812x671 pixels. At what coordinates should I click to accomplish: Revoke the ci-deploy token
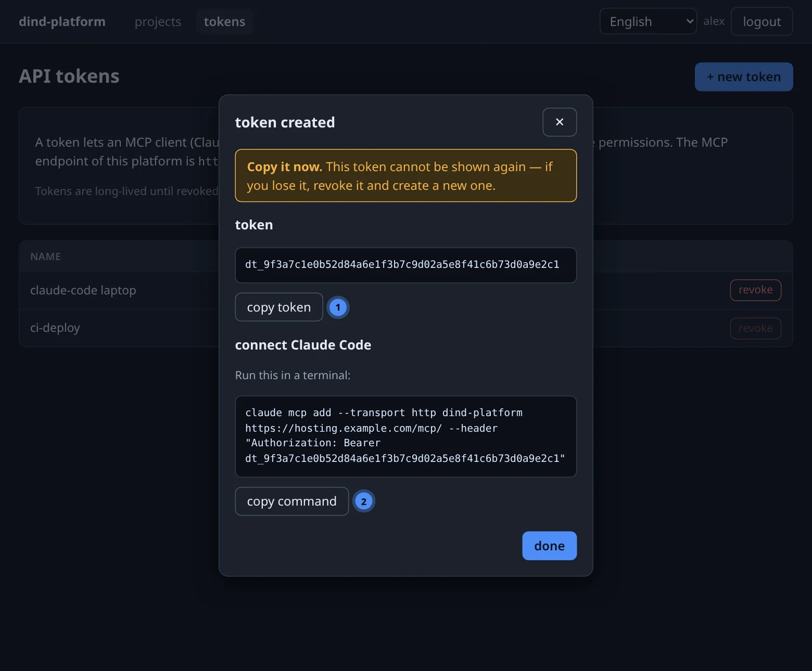click(755, 328)
